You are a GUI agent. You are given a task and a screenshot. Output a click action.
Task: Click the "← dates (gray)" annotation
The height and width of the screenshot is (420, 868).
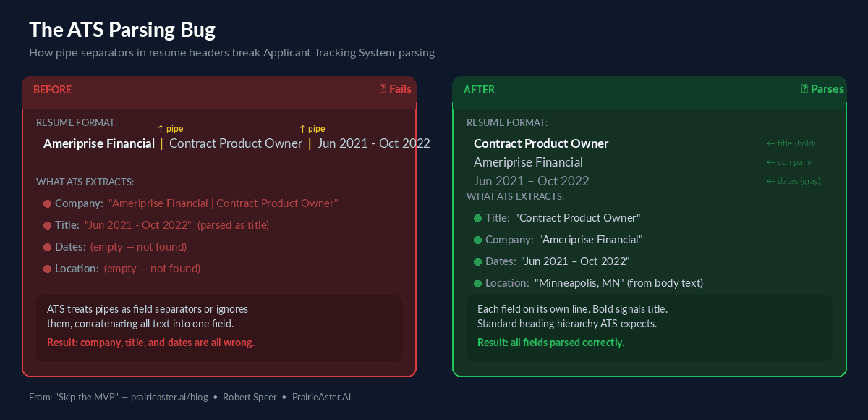pos(793,181)
